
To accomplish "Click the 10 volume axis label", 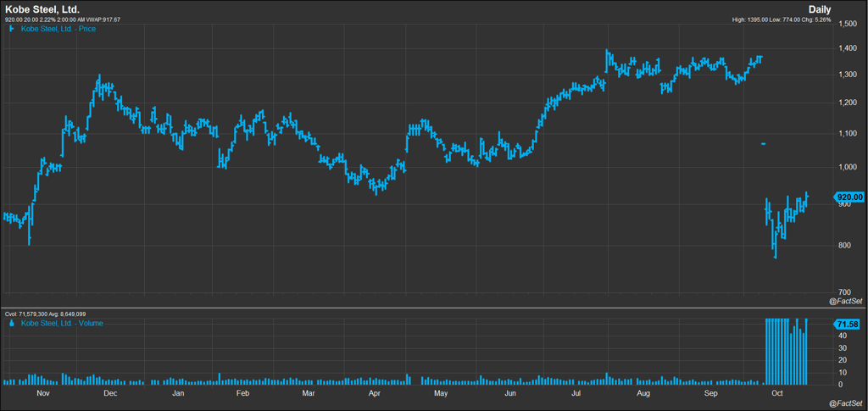I will tap(843, 372).
